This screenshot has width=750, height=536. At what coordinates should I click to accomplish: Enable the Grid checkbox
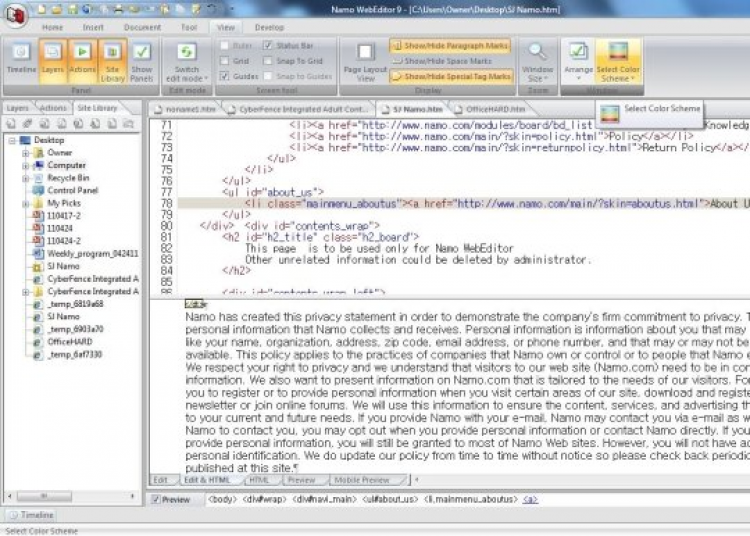[x=224, y=61]
